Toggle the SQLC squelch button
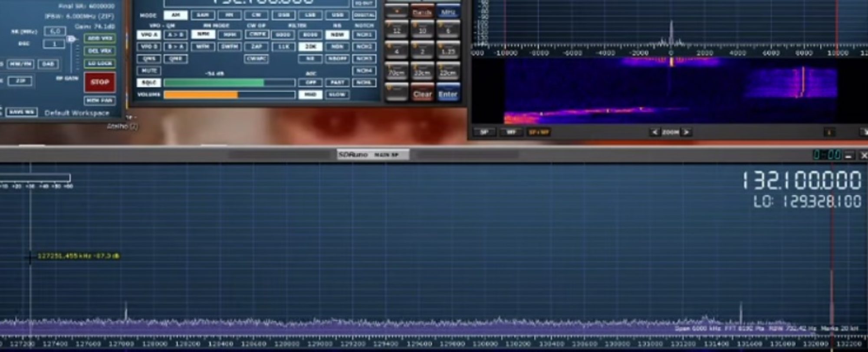The image size is (868, 352). pos(149,82)
